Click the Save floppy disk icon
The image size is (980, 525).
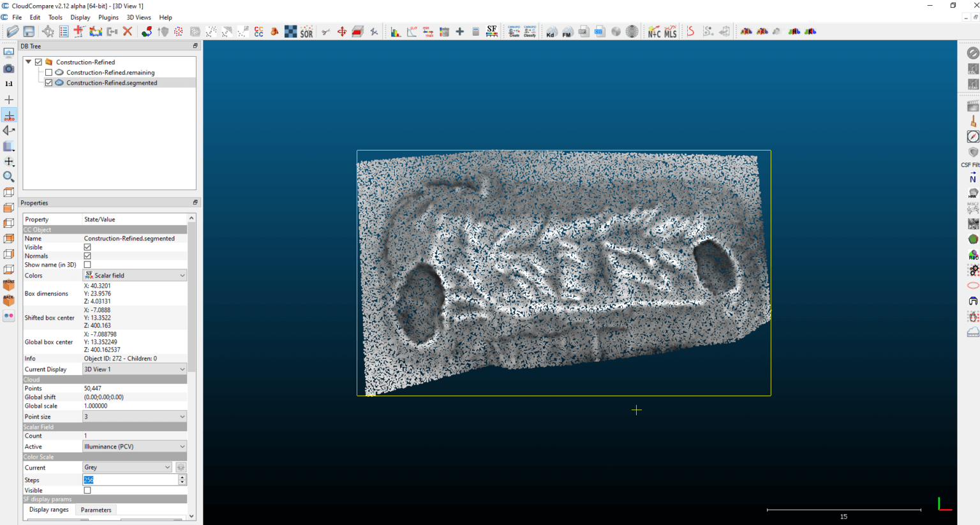tap(29, 31)
